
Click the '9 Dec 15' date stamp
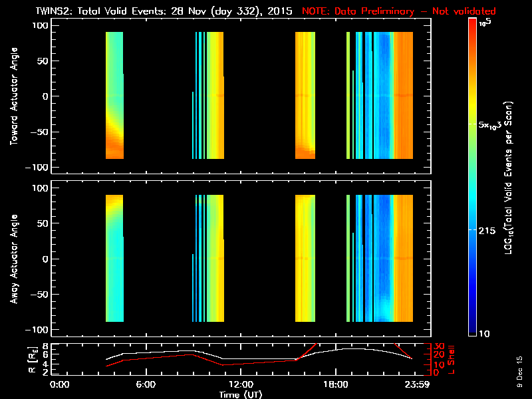(519, 379)
